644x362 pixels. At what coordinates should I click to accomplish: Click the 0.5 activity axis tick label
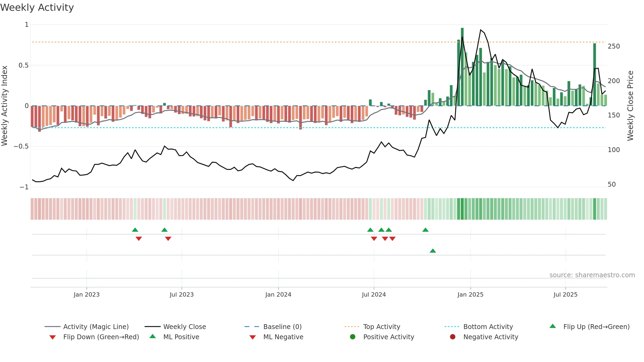[x=24, y=65]
